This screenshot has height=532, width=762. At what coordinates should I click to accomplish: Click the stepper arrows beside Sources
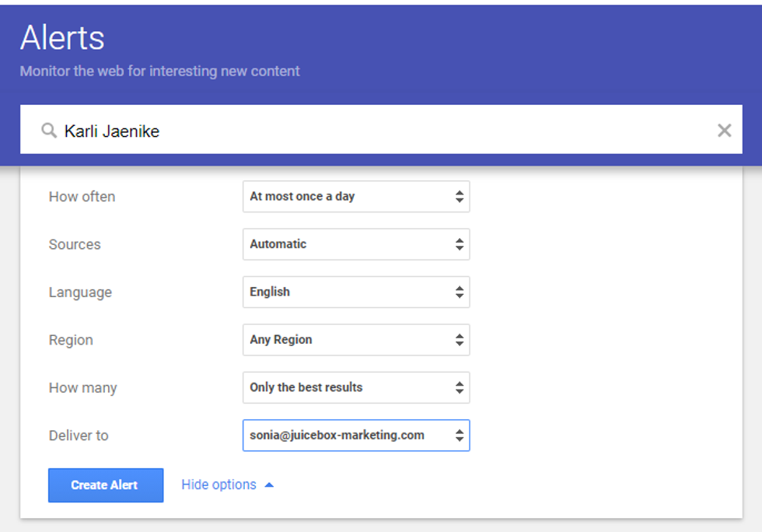pyautogui.click(x=460, y=244)
